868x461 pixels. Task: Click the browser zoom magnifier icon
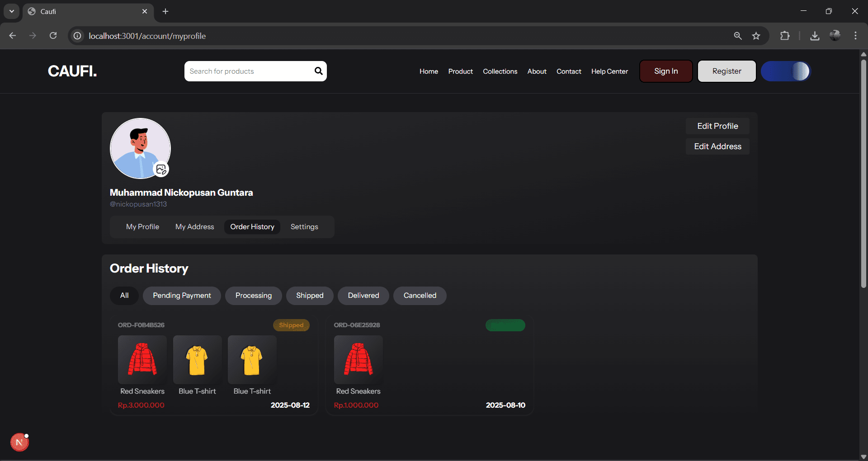(x=738, y=36)
